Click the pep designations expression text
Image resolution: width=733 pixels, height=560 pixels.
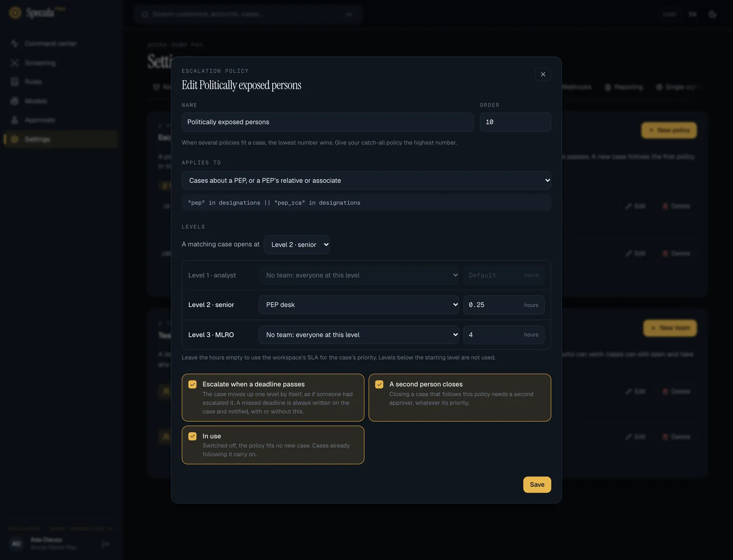point(274,203)
